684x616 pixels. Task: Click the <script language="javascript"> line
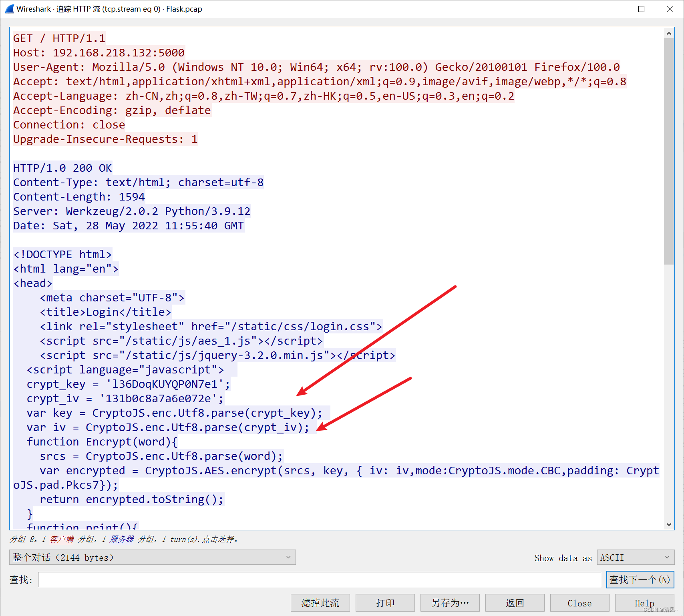click(x=125, y=370)
